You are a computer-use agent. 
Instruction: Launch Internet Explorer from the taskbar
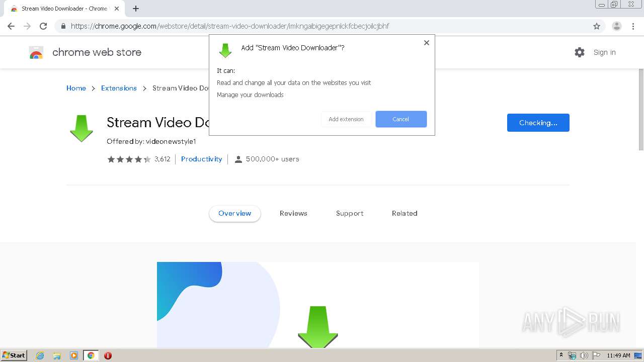pyautogui.click(x=40, y=355)
